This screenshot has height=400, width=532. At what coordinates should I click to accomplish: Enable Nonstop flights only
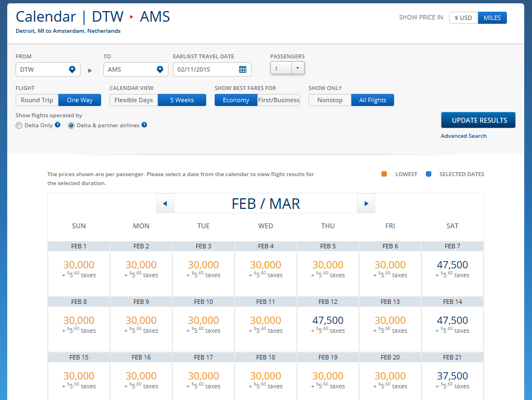pyautogui.click(x=330, y=100)
